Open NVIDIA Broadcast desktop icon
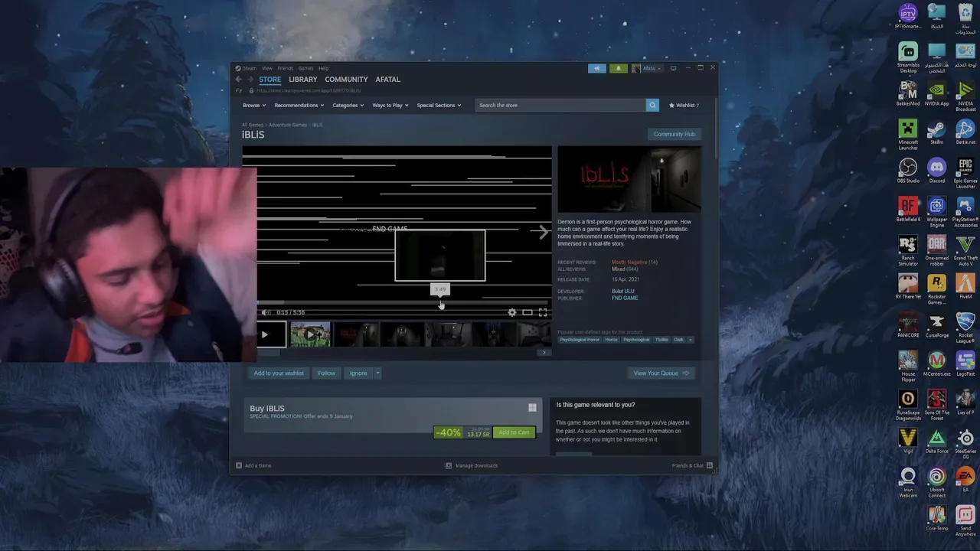The height and width of the screenshot is (551, 980). tap(965, 96)
